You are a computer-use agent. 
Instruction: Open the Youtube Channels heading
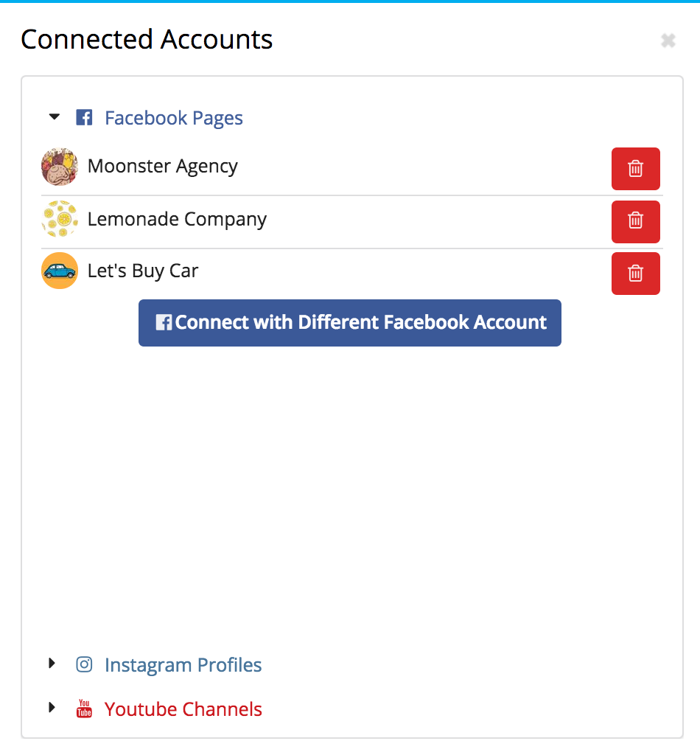click(x=183, y=709)
